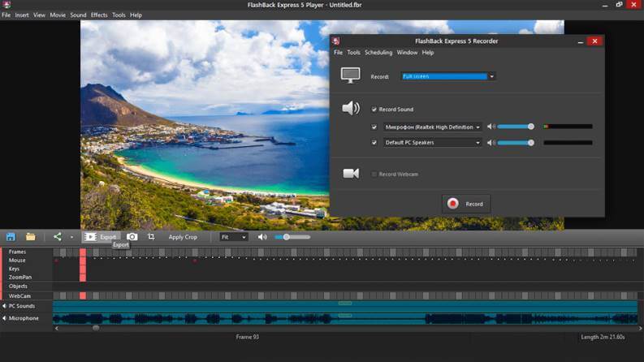
Task: Click the red Record button
Action: pyautogui.click(x=466, y=204)
